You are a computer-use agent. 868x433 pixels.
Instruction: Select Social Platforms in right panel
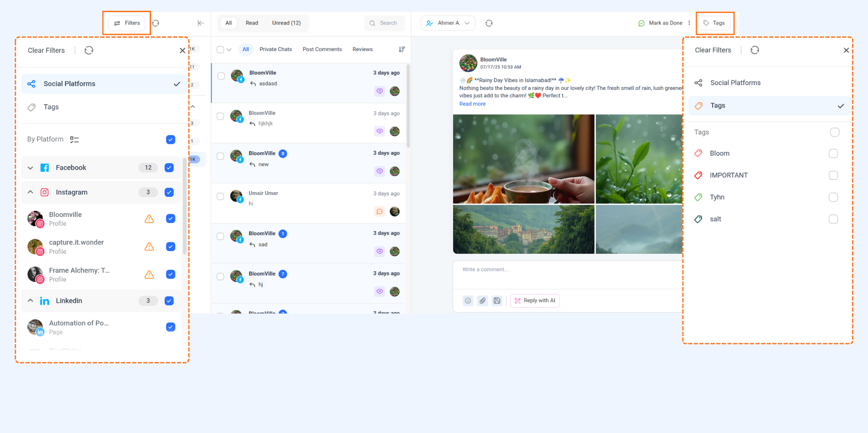[x=769, y=83]
